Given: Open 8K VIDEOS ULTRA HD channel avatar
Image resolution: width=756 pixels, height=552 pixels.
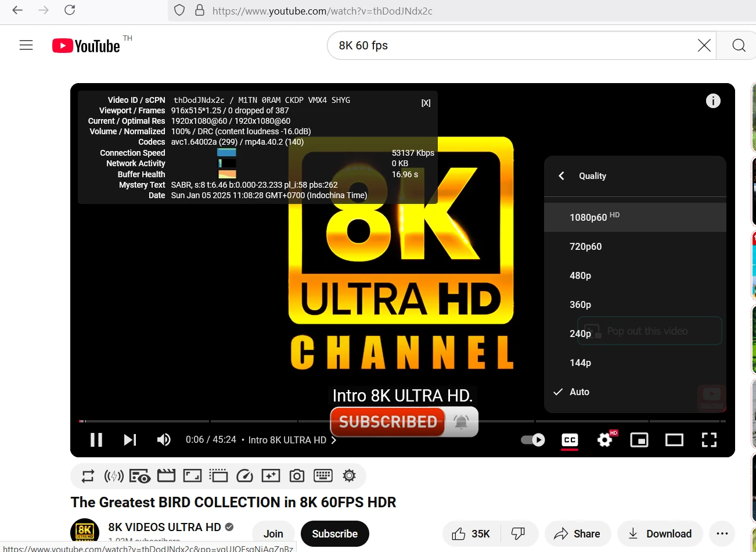Looking at the screenshot, I should click(x=85, y=533).
